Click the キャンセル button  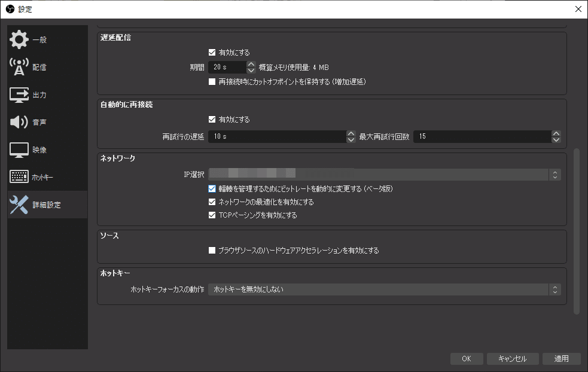(x=513, y=358)
